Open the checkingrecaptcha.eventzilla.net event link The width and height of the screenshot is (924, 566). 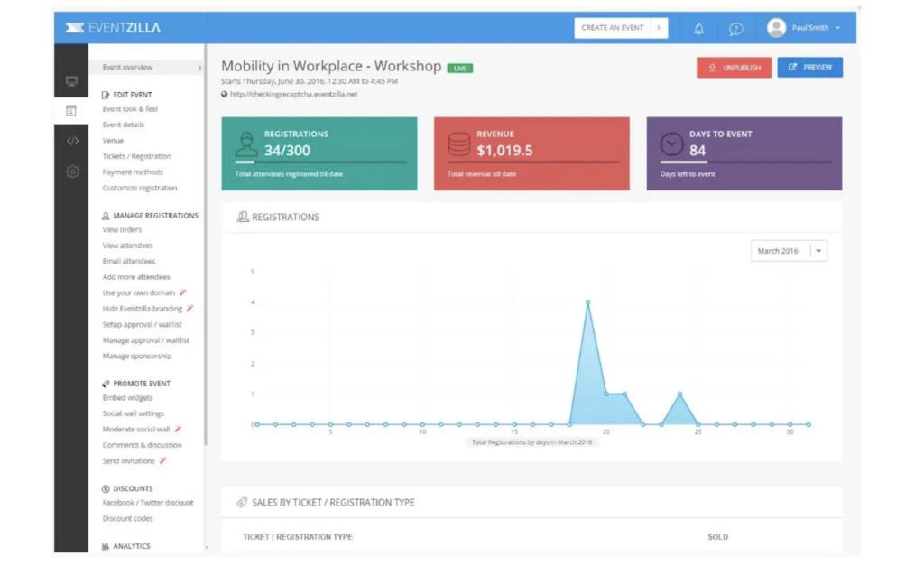(x=293, y=94)
